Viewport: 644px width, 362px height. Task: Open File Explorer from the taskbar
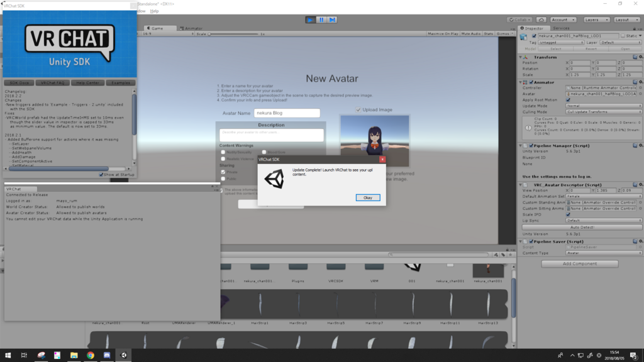click(x=74, y=355)
